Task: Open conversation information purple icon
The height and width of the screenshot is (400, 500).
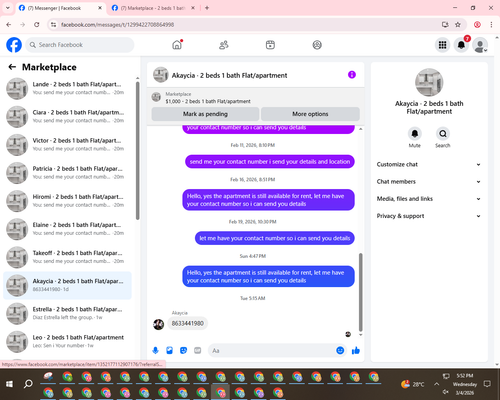Action: pyautogui.click(x=352, y=75)
